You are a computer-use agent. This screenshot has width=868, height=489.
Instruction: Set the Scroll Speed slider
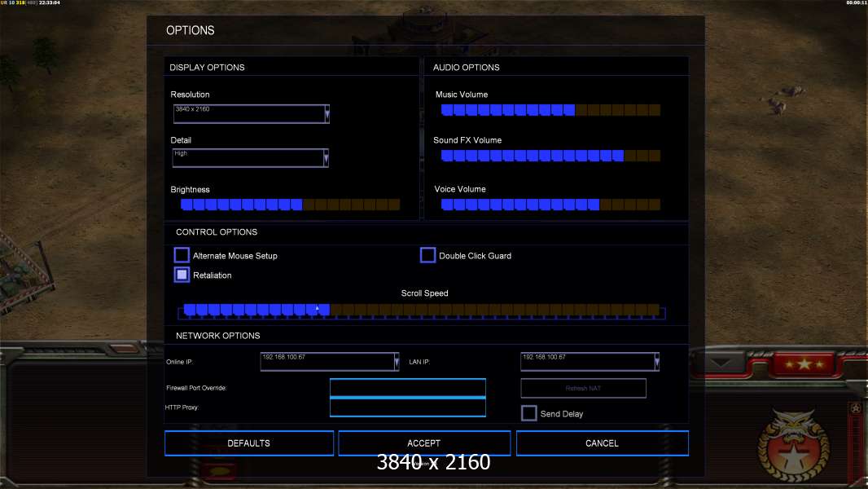click(x=421, y=311)
